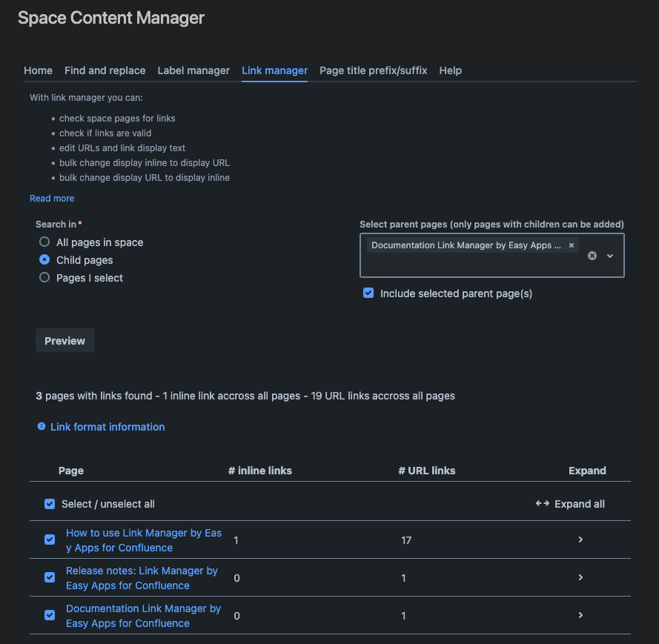This screenshot has height=644, width=659.
Task: Uncheck Include selected parent page(s)
Action: click(368, 293)
